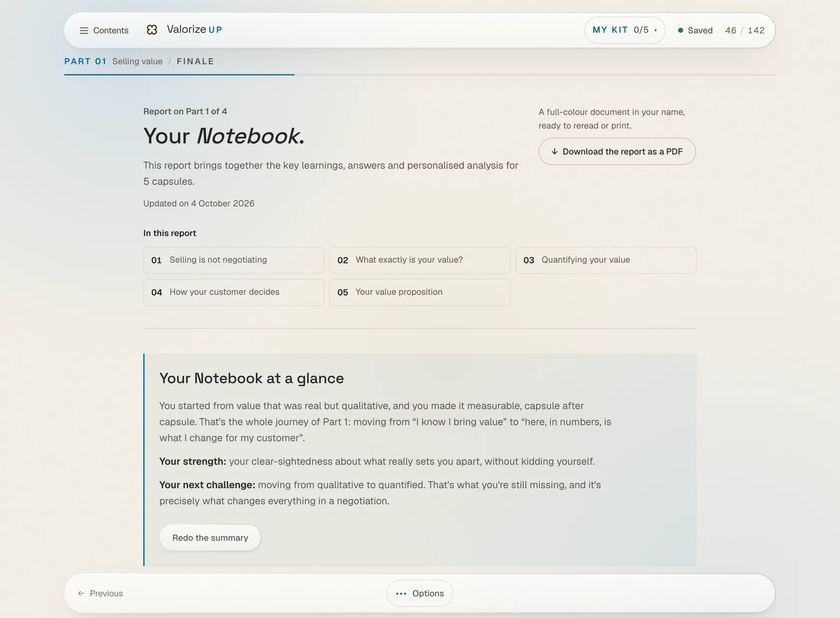Open the Options menu button
This screenshot has width=840, height=618.
click(x=420, y=593)
